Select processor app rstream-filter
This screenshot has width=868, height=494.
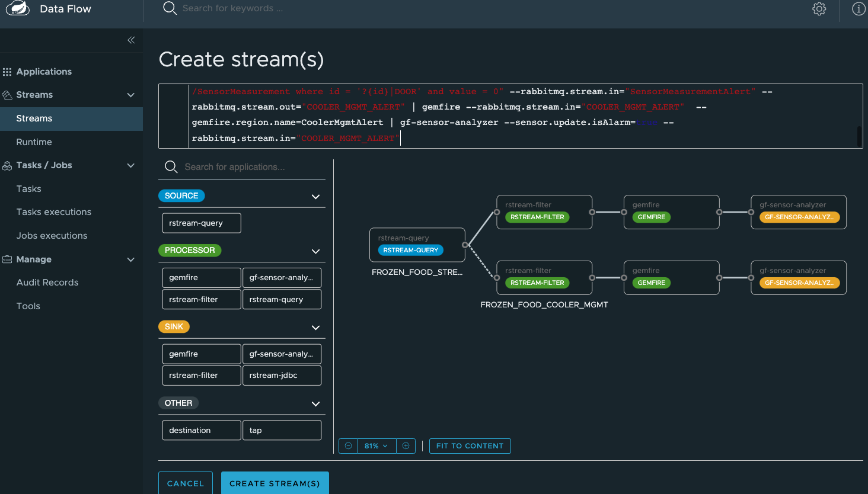pyautogui.click(x=202, y=299)
